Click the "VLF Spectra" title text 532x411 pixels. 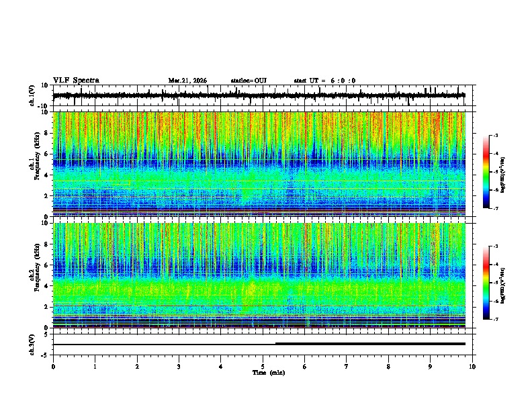point(76,81)
